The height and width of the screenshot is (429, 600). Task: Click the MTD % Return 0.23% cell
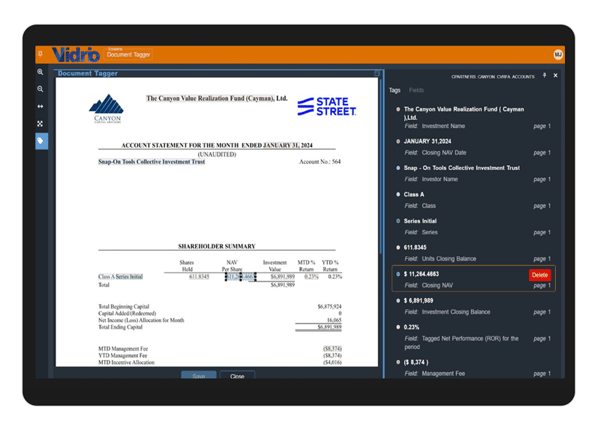pyautogui.click(x=311, y=277)
